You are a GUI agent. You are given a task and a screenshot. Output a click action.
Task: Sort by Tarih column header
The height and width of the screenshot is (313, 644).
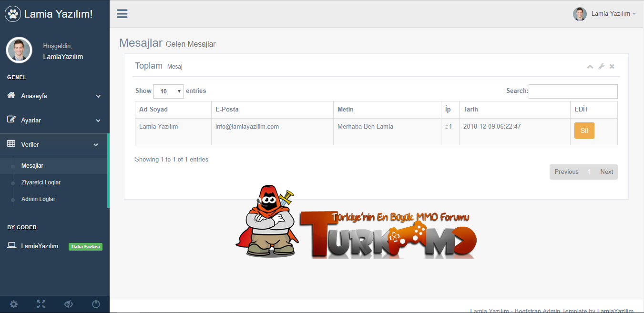[x=515, y=110]
